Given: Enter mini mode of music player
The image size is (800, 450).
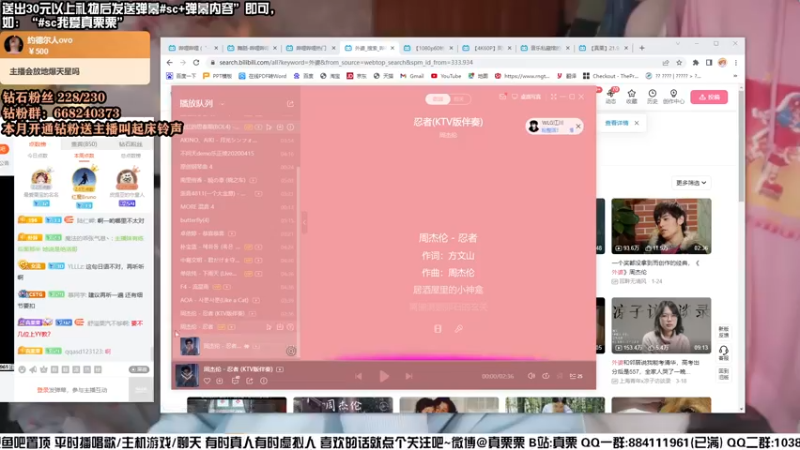Looking at the screenshot, I should click(554, 96).
